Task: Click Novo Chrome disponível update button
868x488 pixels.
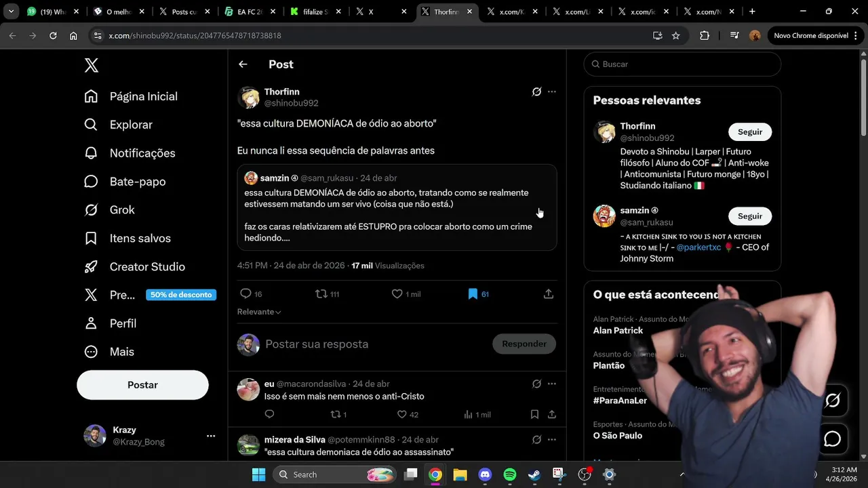Action: [816, 36]
